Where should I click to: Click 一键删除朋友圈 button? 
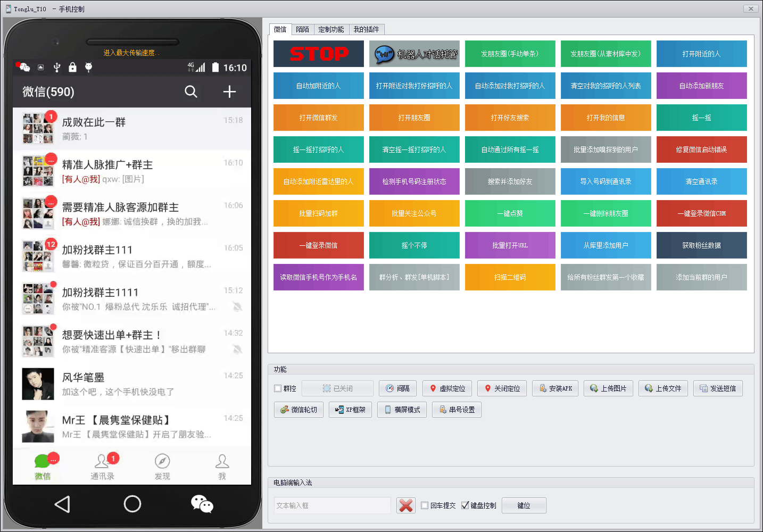coord(606,213)
